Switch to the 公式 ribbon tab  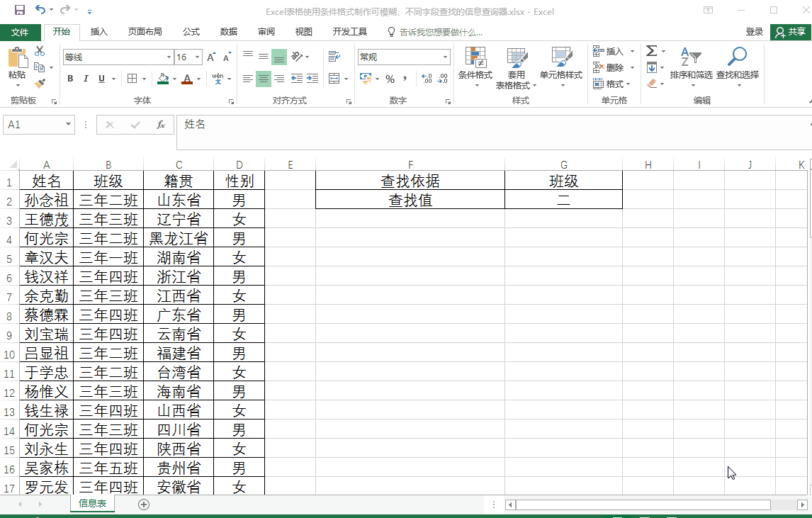click(x=191, y=32)
